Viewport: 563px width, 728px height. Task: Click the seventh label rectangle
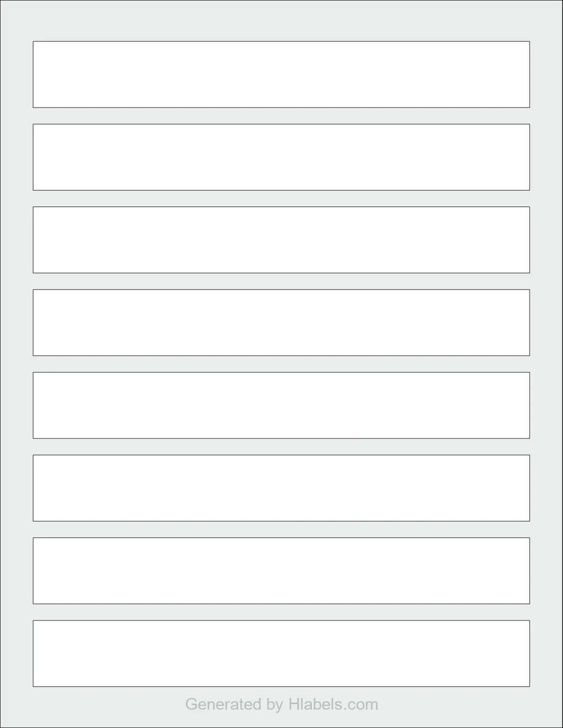point(281,571)
